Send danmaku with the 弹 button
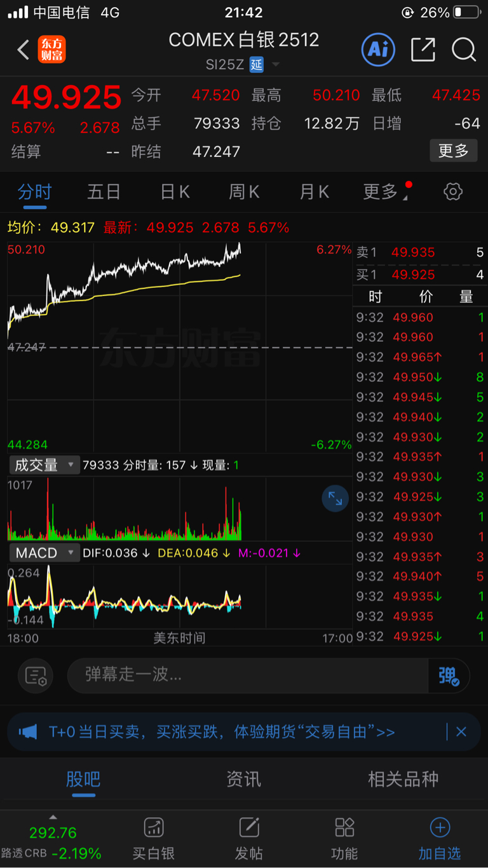488x868 pixels. click(x=449, y=675)
